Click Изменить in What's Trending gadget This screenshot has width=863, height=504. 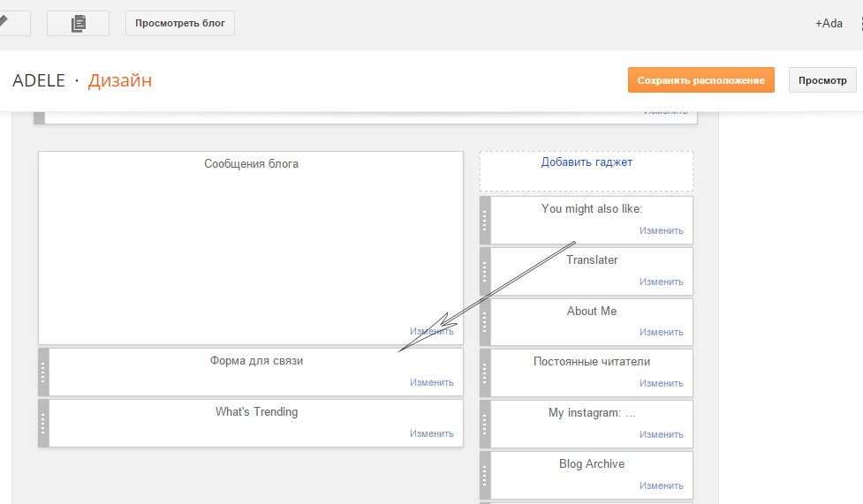point(431,433)
